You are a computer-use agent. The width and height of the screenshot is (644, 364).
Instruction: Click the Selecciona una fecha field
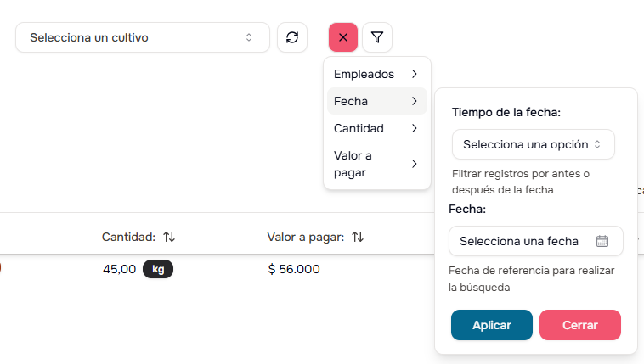tap(519, 241)
